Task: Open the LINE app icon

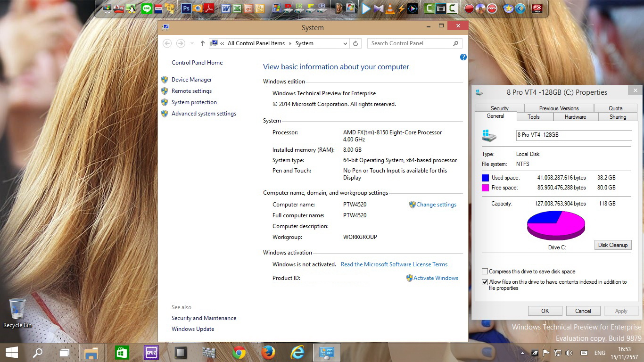Action: tap(147, 8)
